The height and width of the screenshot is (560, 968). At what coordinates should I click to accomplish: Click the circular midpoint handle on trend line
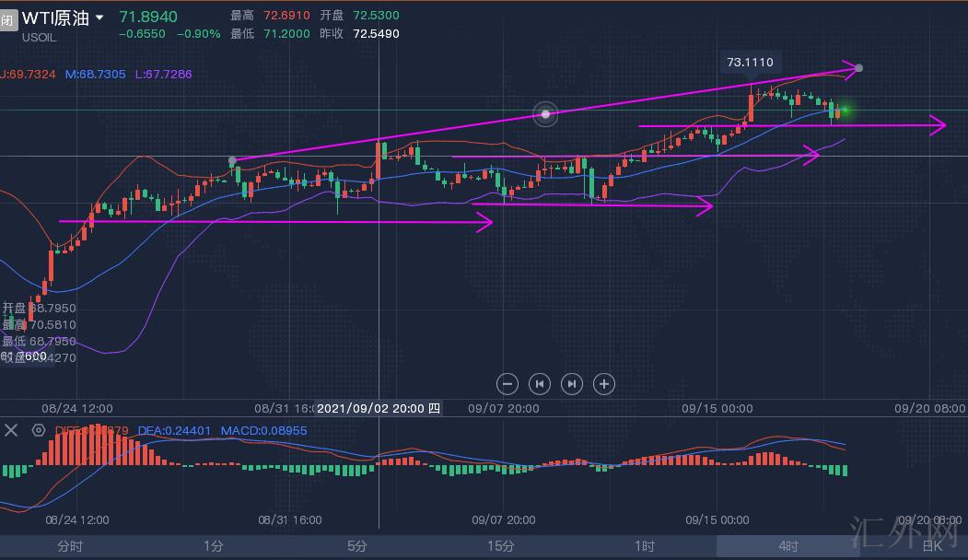[545, 114]
